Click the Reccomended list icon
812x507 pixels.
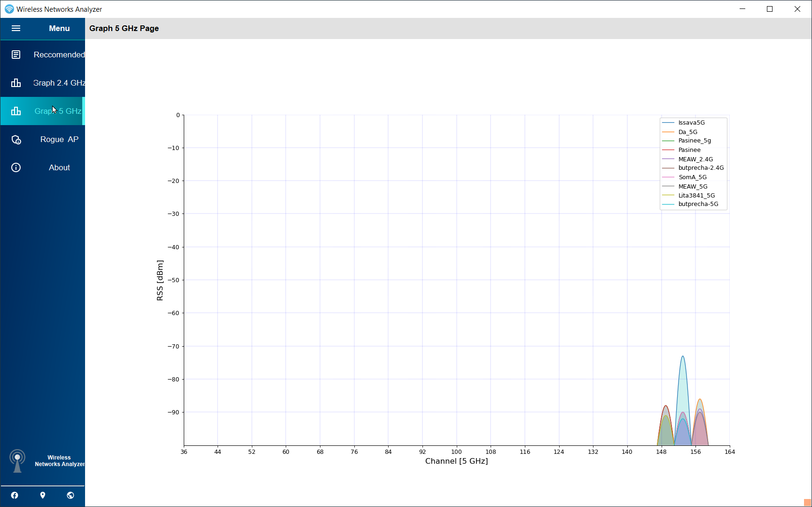[x=16, y=55]
